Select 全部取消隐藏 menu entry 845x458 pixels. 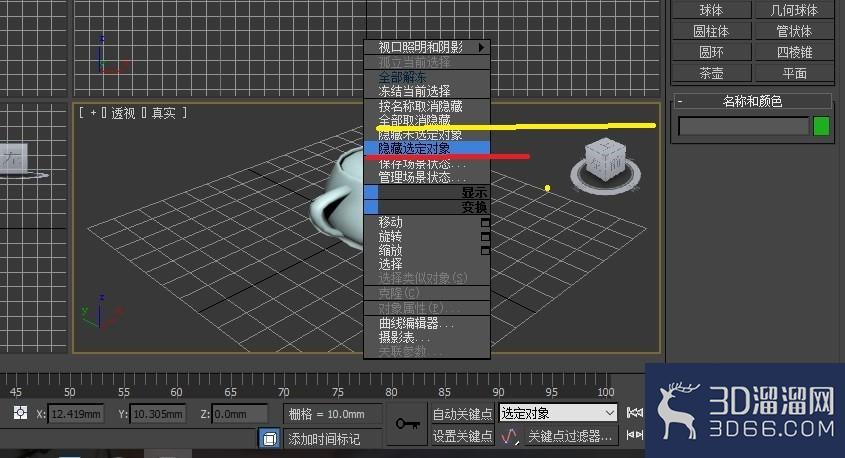(x=427, y=120)
